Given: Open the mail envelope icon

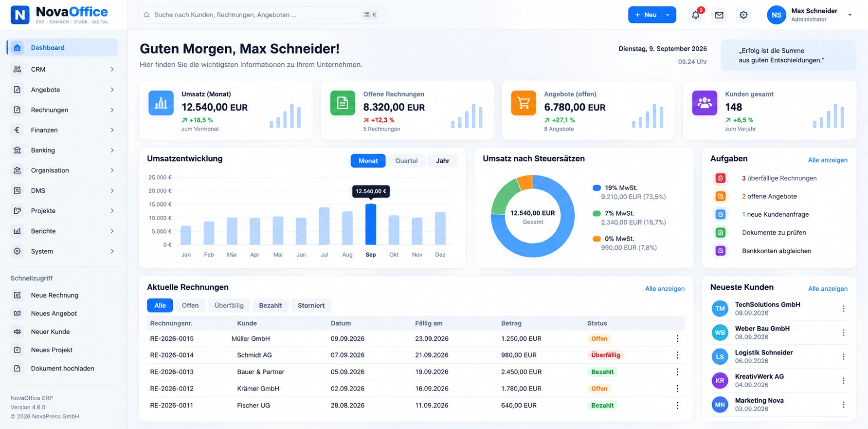Looking at the screenshot, I should click(x=719, y=15).
